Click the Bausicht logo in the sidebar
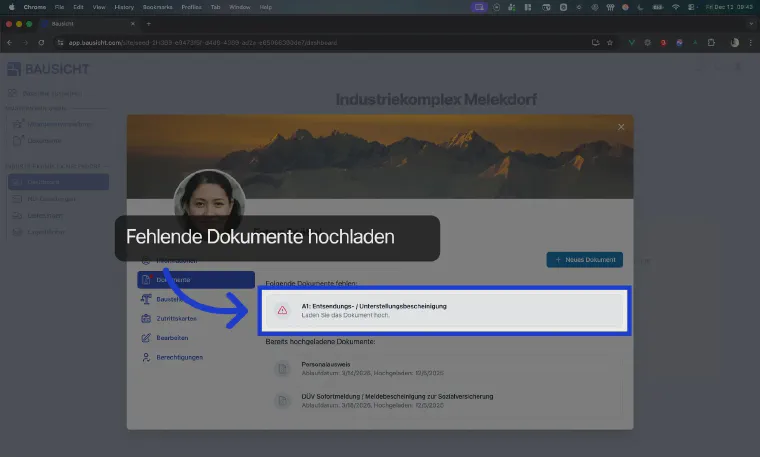The height and width of the screenshot is (457, 760). [x=48, y=69]
